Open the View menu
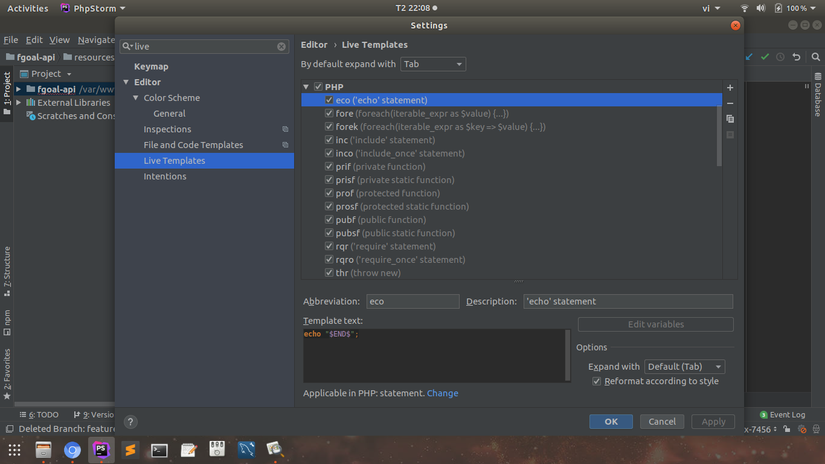This screenshot has height=464, width=825. tap(59, 40)
